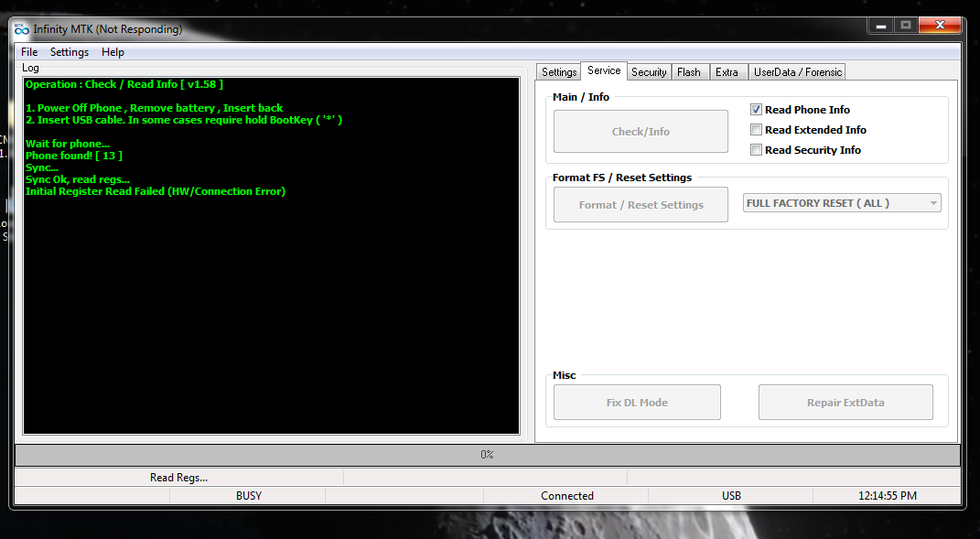Open the File menu
This screenshot has height=539, width=980.
click(x=29, y=52)
